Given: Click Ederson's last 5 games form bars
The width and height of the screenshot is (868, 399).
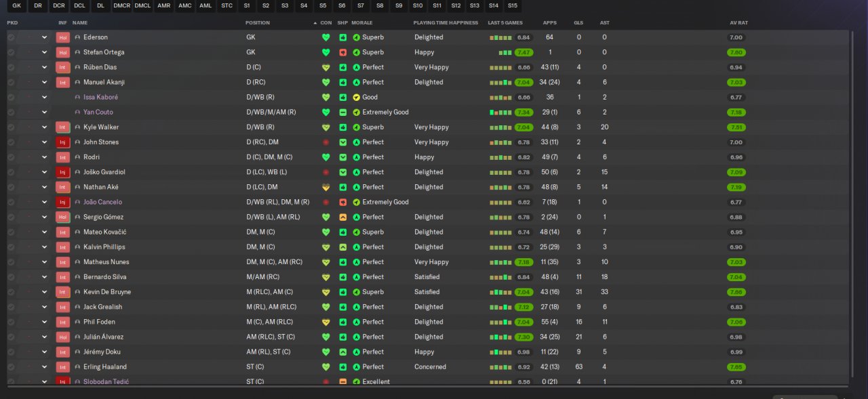Looking at the screenshot, I should (501, 37).
